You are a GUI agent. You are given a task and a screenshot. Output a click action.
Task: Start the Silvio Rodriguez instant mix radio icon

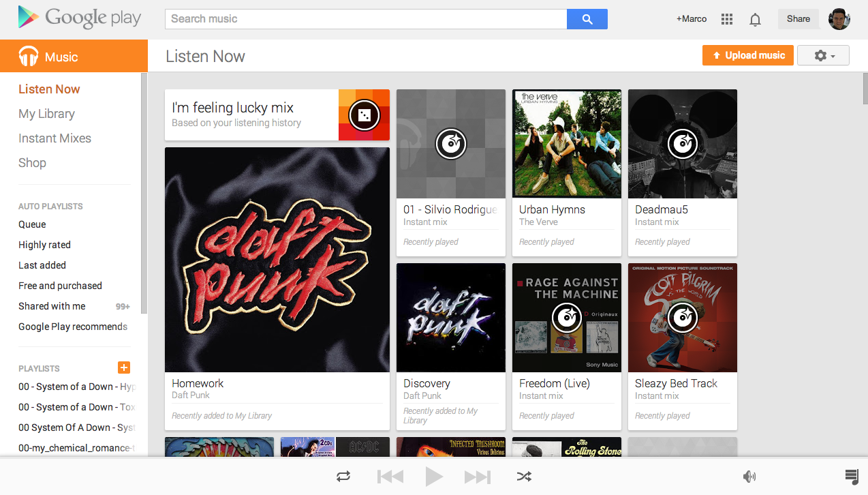point(451,143)
